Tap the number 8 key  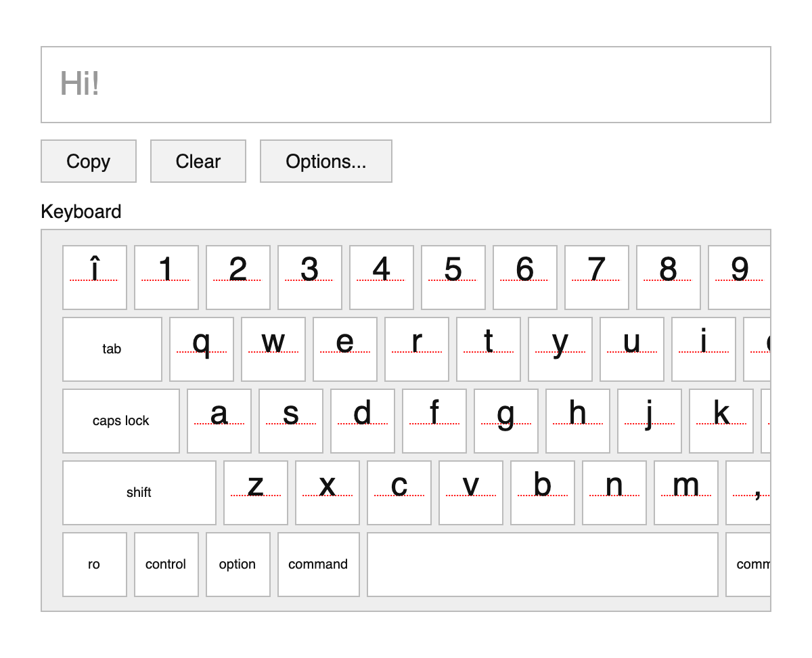point(668,277)
